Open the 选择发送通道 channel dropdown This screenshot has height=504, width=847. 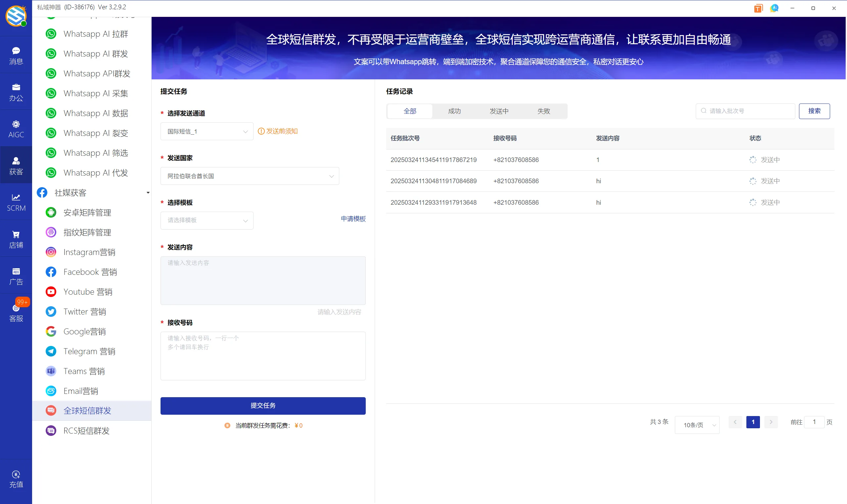[x=206, y=131]
